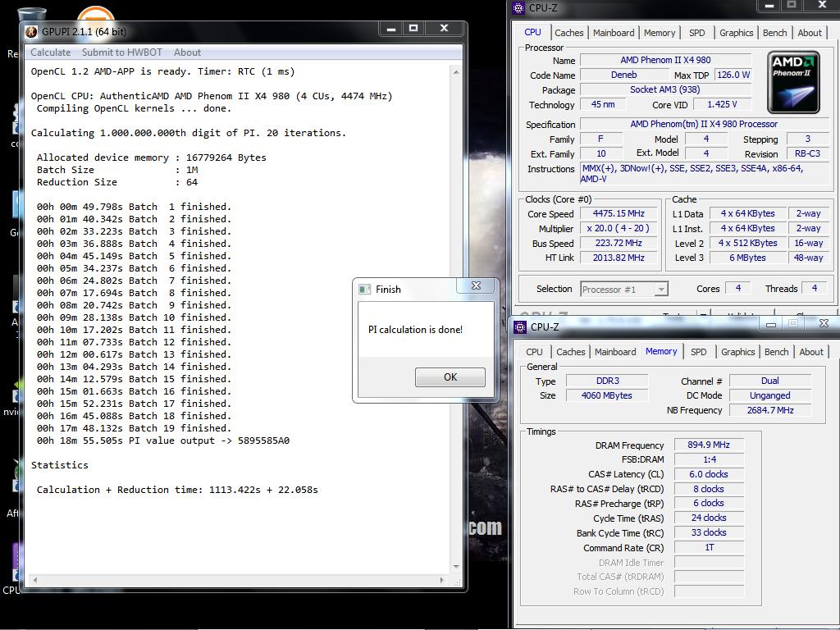The image size is (840, 630).
Task: Click the AMD Phenom II processor logo
Action: (x=793, y=82)
